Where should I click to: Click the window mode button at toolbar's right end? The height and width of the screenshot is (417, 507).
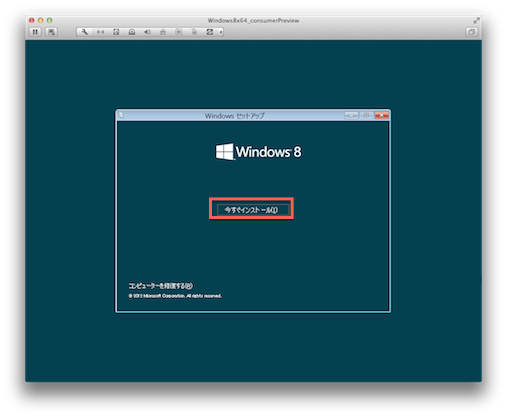471,32
